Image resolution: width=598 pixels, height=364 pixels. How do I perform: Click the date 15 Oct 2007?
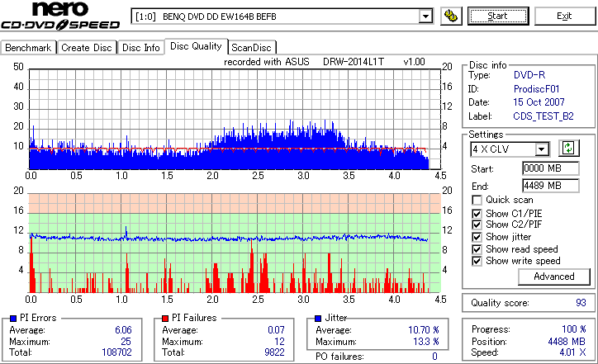(x=539, y=102)
